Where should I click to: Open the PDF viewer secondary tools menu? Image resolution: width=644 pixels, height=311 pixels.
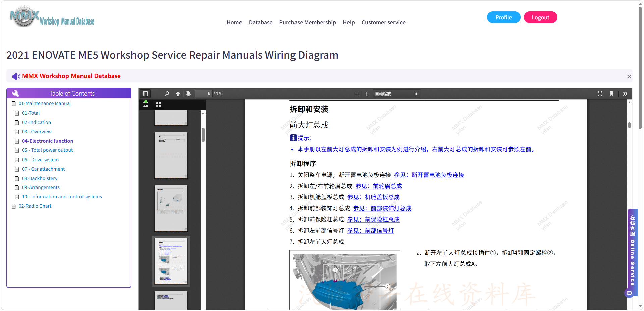(x=625, y=94)
